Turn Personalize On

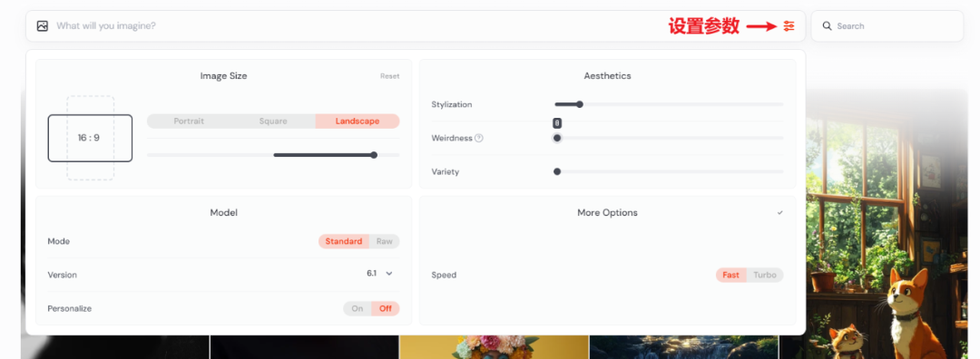357,308
